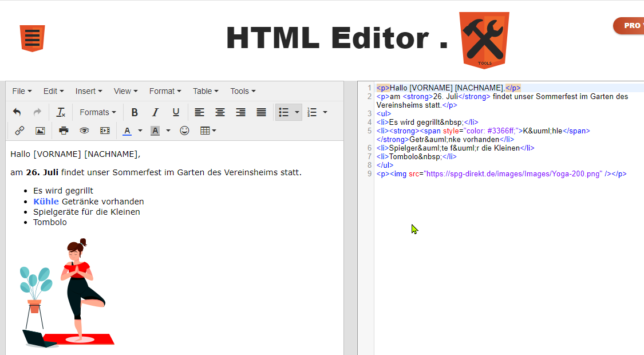
Task: Click the undo arrow icon
Action: tap(17, 112)
